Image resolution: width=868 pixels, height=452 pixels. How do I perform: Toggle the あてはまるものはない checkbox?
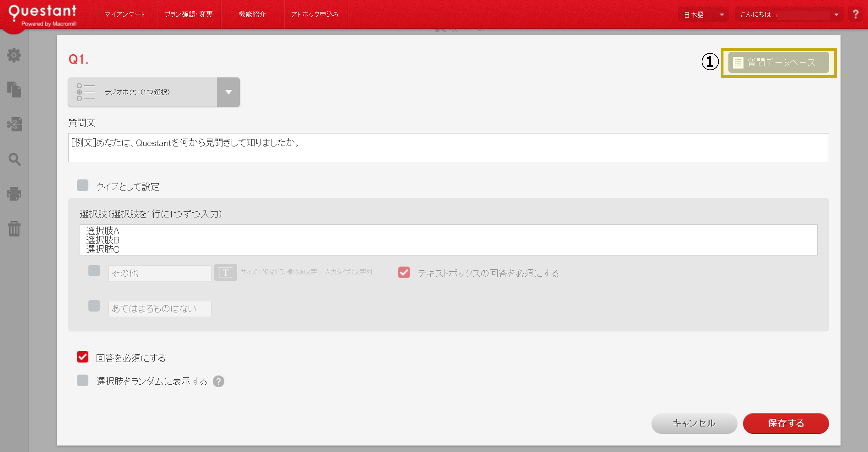[94, 306]
